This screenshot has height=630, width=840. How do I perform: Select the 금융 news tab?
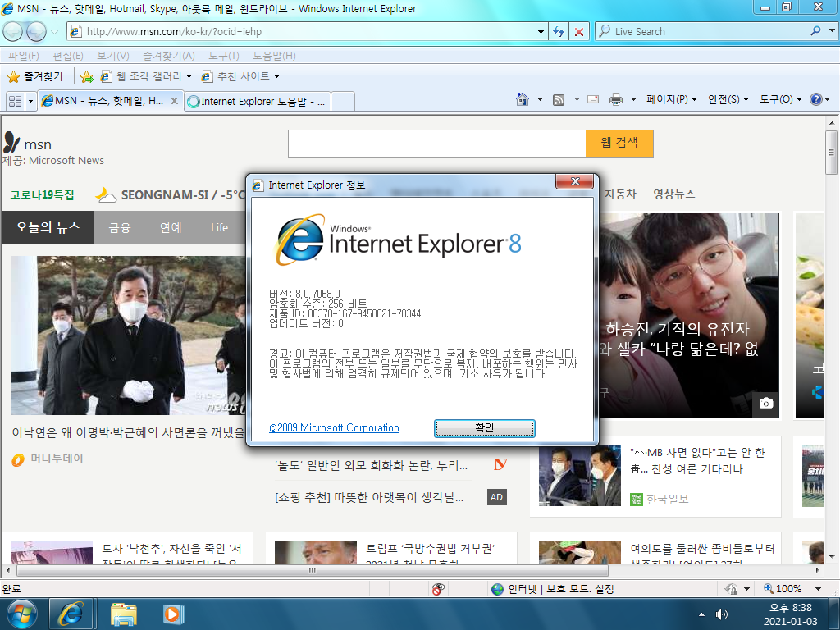[x=120, y=228]
